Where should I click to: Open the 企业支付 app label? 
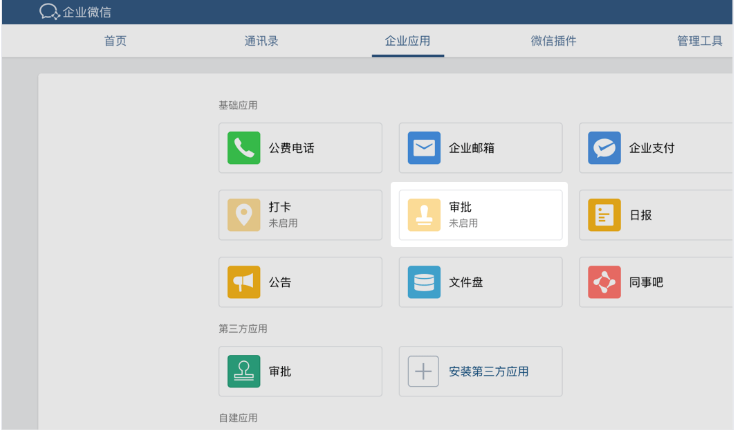[652, 148]
